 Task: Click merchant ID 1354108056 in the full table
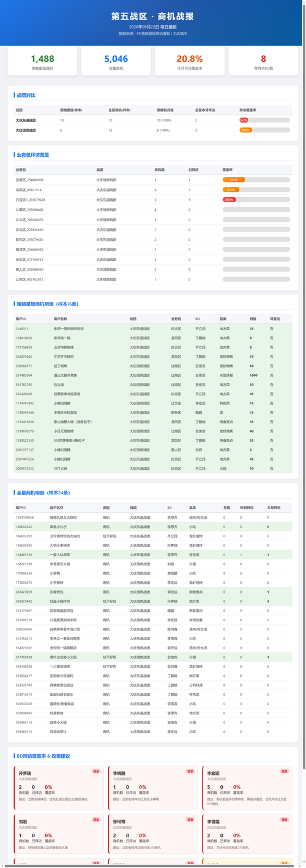pos(25,518)
